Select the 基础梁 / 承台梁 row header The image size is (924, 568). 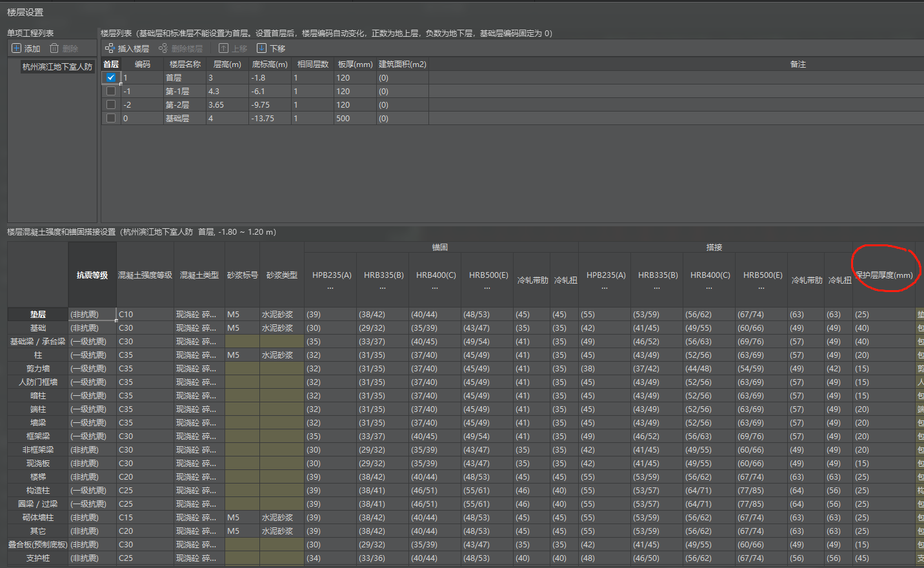pos(38,341)
